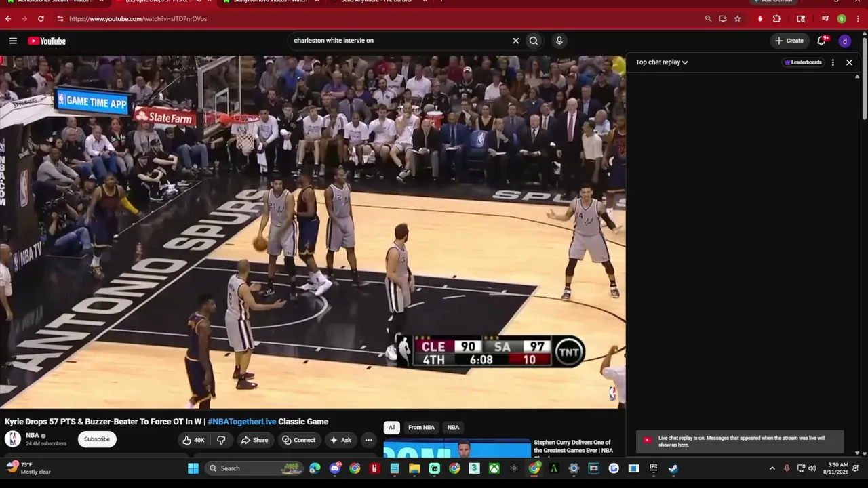Open the media control playlist icon in Chrome
This screenshot has height=488, width=868.
[825, 19]
